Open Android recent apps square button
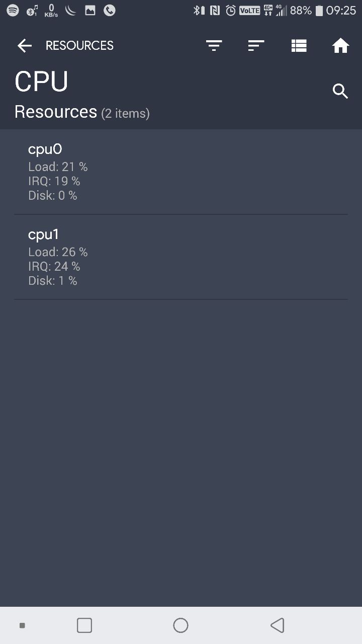 click(84, 625)
